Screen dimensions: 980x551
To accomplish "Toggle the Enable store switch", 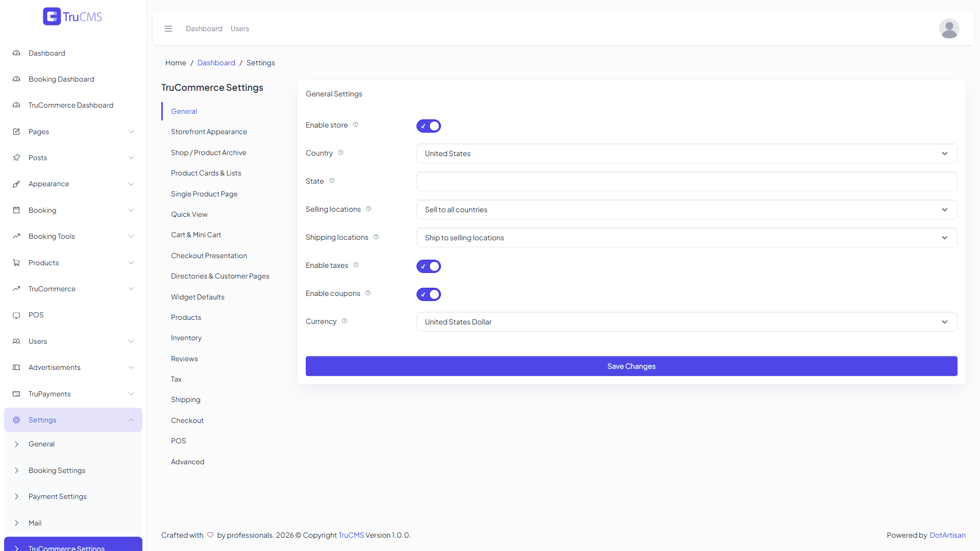I will (429, 126).
